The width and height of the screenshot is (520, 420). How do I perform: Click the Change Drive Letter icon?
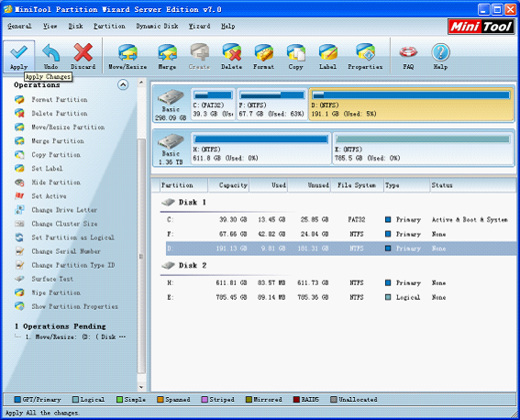pos(19,210)
